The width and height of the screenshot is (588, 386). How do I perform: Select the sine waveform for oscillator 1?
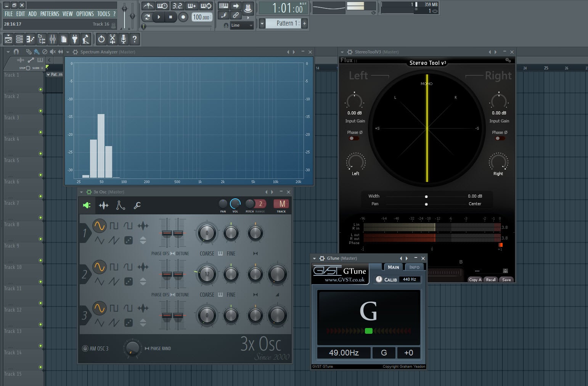100,225
